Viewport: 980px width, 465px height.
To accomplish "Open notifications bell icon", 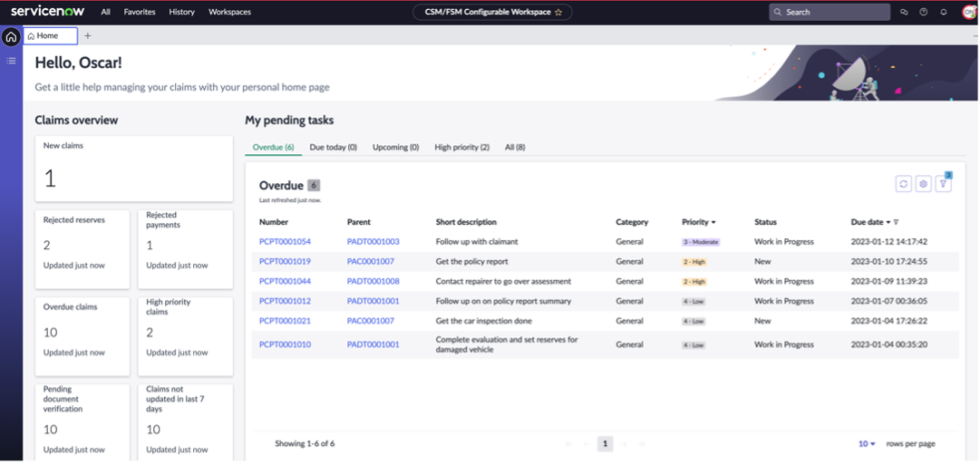I will [944, 12].
